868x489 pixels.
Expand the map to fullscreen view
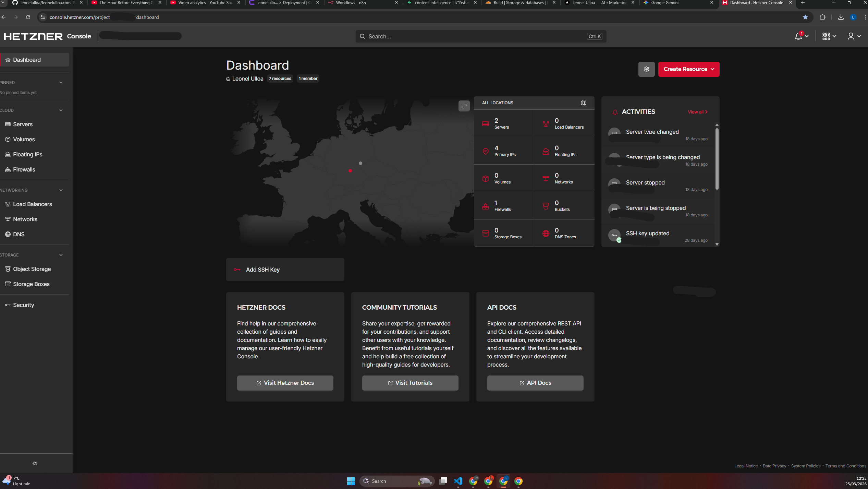(x=464, y=106)
